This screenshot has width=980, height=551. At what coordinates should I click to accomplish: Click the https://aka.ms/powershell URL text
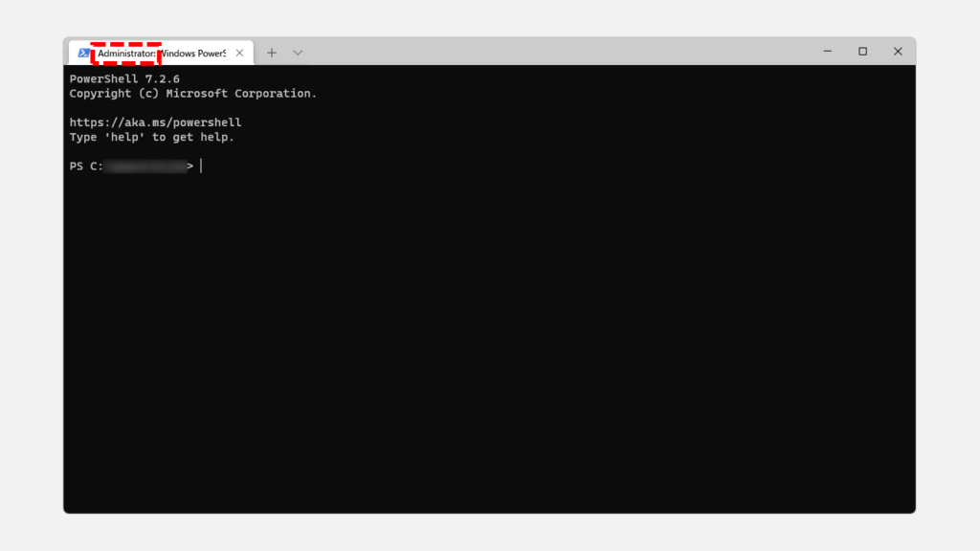click(x=155, y=122)
